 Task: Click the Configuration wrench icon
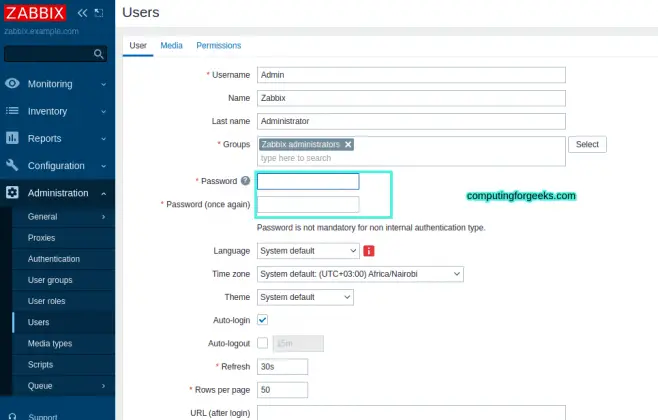13,166
